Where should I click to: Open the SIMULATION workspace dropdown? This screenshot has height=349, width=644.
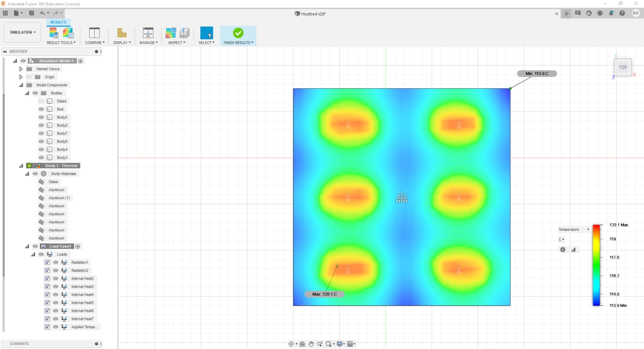[23, 32]
